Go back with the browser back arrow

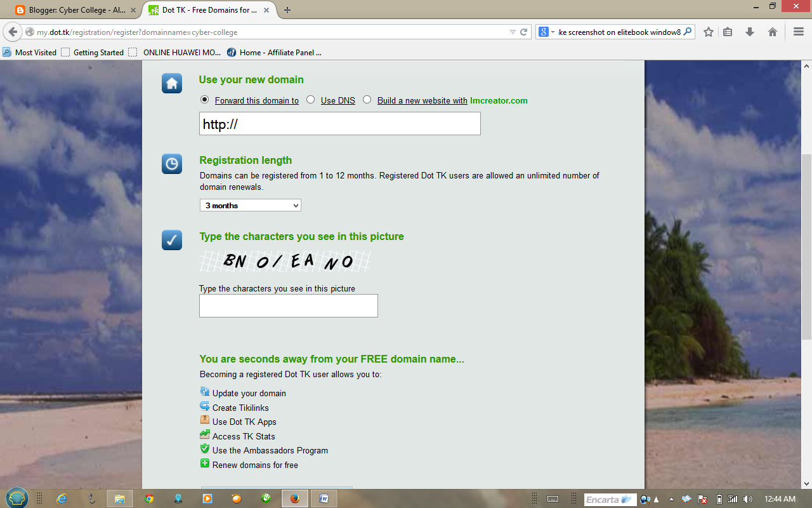13,32
